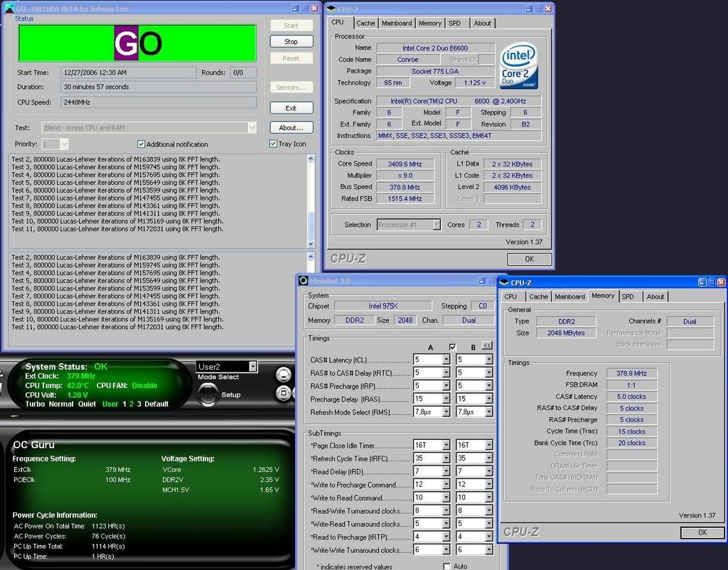Enable the Auto checkbox in MemSet

pos(446,566)
